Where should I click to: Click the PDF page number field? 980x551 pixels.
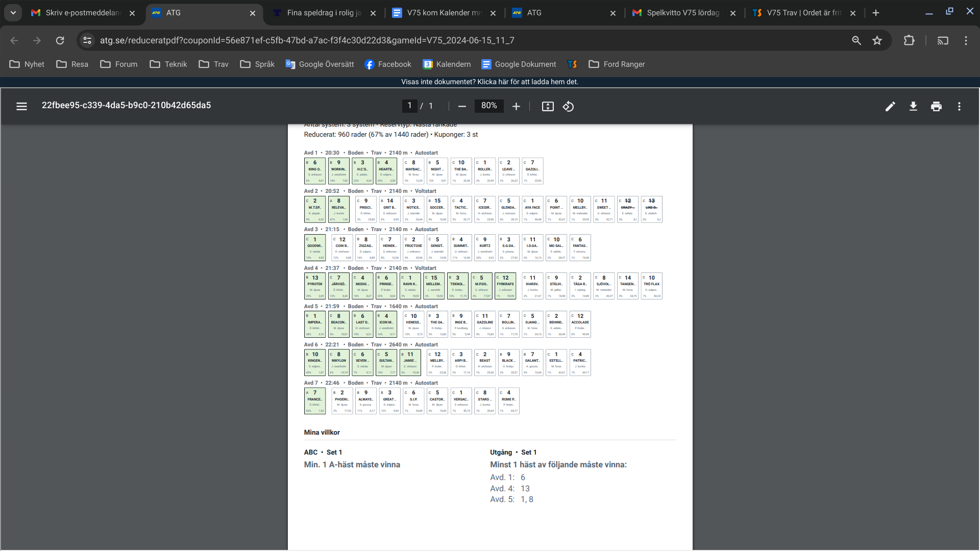pos(409,106)
